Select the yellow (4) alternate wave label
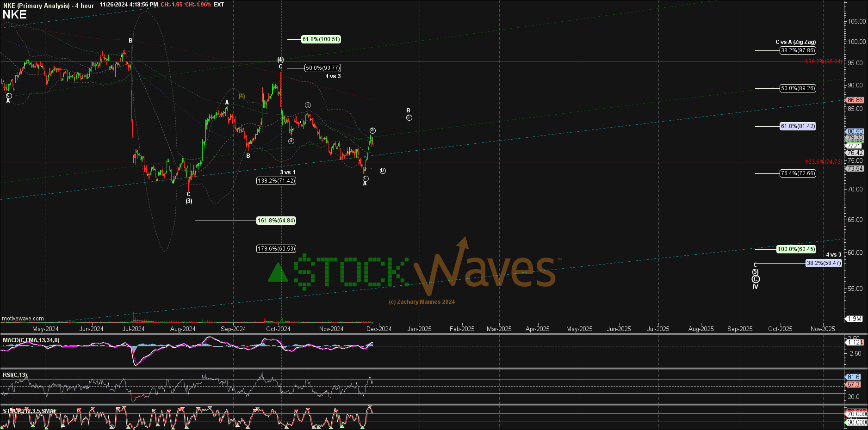The height and width of the screenshot is (430, 868). coord(242,96)
